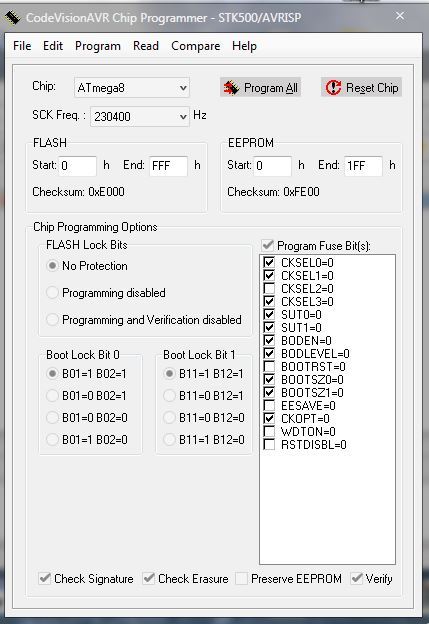Open the Program menu
The width and height of the screenshot is (429, 624).
98,46
